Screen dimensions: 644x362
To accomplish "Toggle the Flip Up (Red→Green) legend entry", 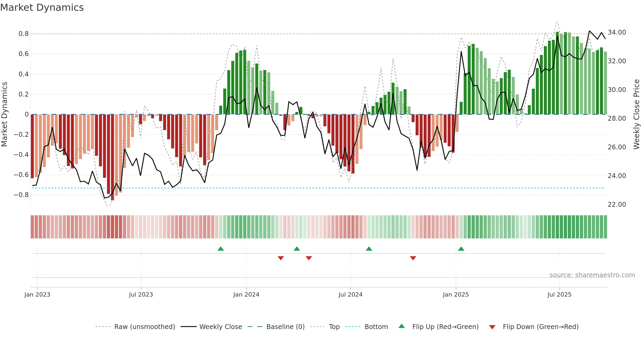I will (438, 327).
